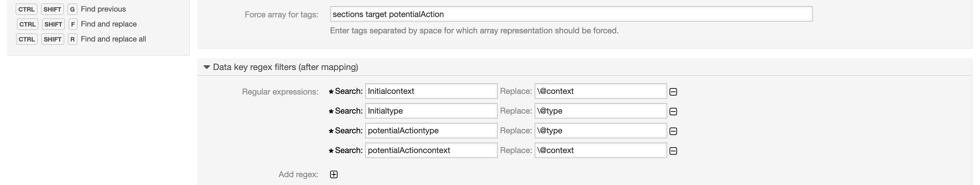Remove the Initialcontext regex row
This screenshot has width=980, height=185.
tap(673, 91)
